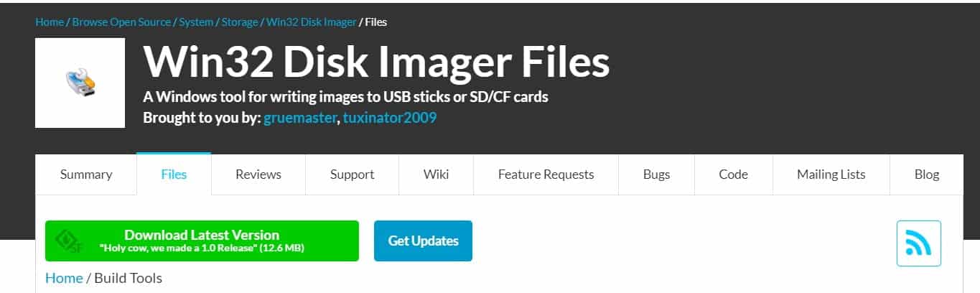This screenshot has width=980, height=293.
Task: View the Code tab
Action: point(733,175)
